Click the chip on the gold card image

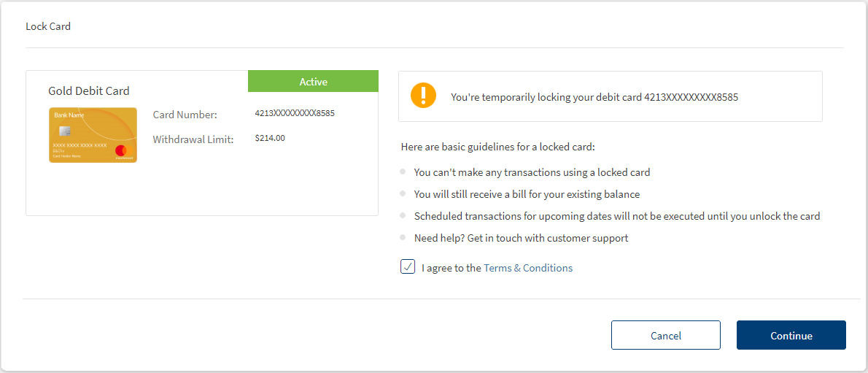pos(65,131)
